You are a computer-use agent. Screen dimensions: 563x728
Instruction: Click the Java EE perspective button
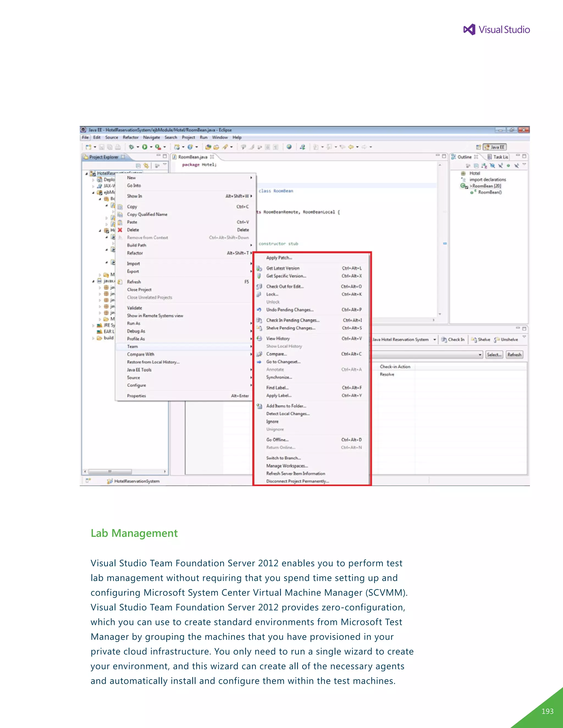[495, 147]
